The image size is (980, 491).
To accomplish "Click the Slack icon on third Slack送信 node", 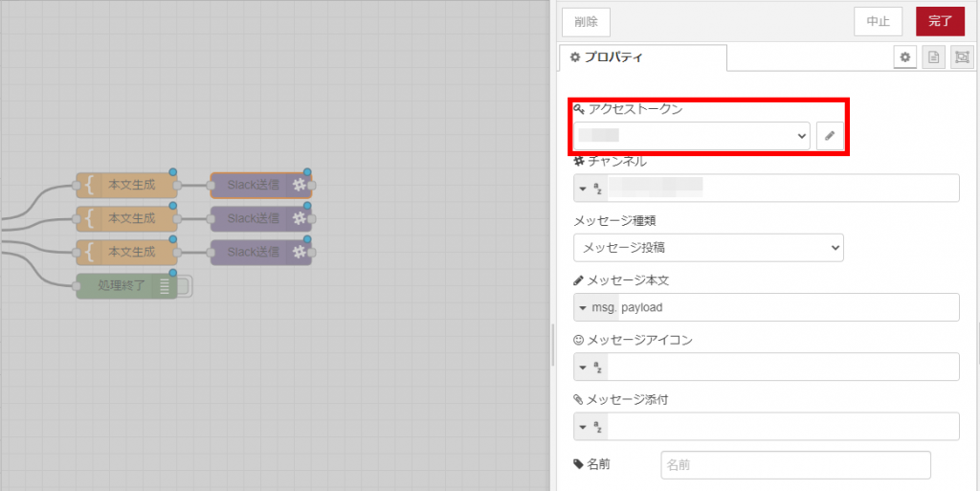I will pos(300,253).
